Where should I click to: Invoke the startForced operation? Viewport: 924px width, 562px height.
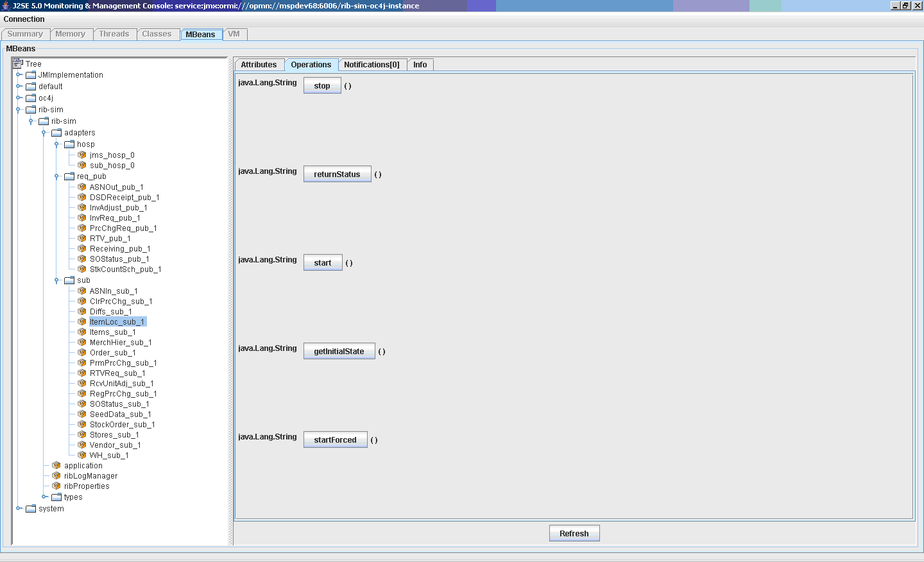pyautogui.click(x=335, y=440)
